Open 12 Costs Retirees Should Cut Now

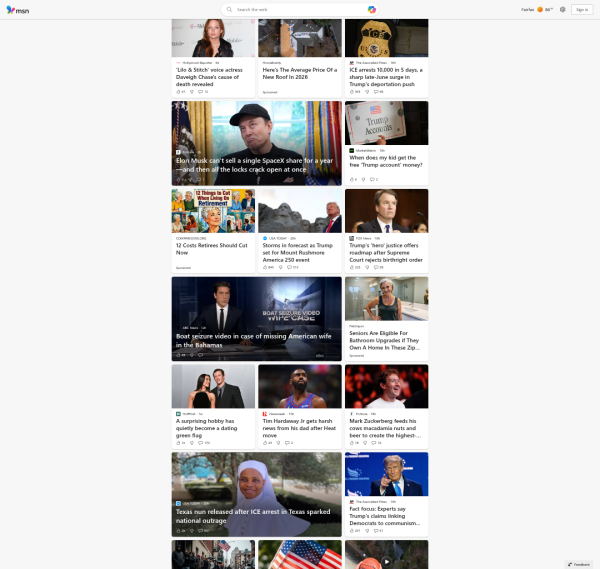[x=212, y=249]
